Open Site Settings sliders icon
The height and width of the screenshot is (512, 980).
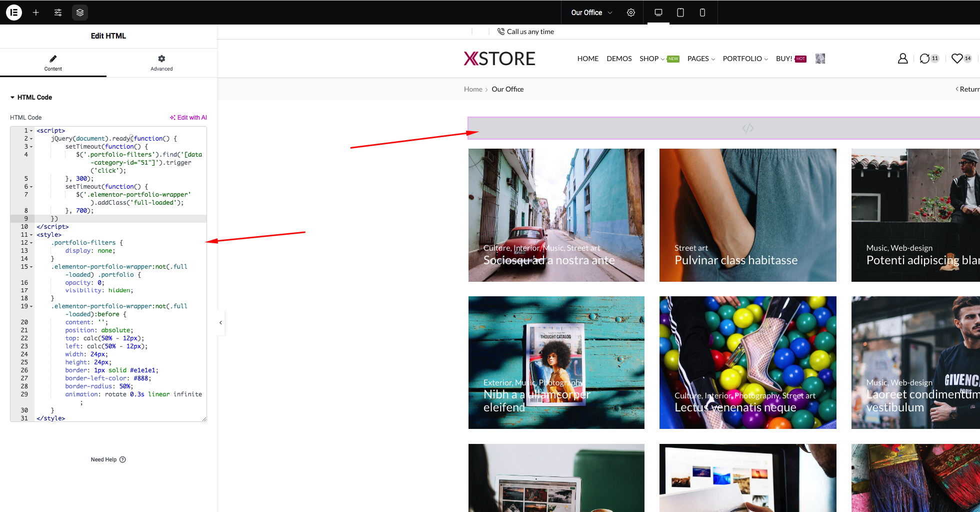click(58, 13)
